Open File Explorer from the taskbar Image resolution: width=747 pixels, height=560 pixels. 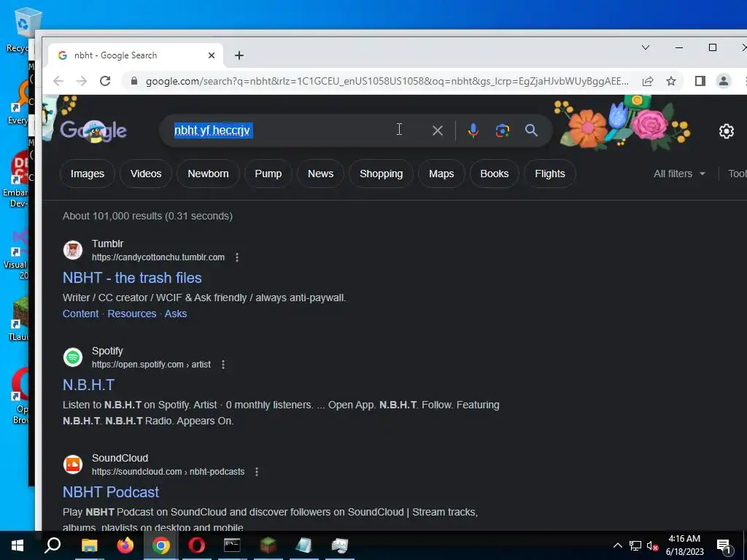[x=89, y=545]
